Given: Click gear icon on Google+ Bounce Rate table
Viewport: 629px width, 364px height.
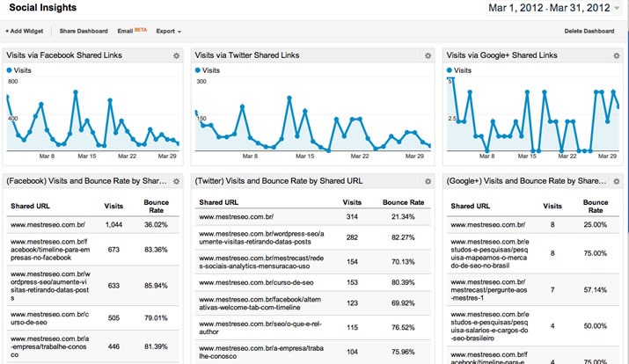Looking at the screenshot, I should click(616, 180).
